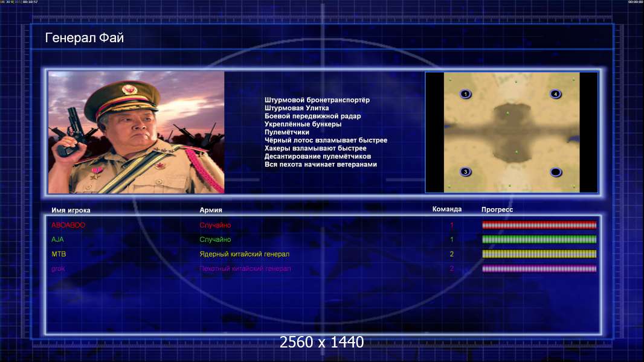Select the red progress bar of ABOABDO
644x362 pixels.
click(x=539, y=225)
